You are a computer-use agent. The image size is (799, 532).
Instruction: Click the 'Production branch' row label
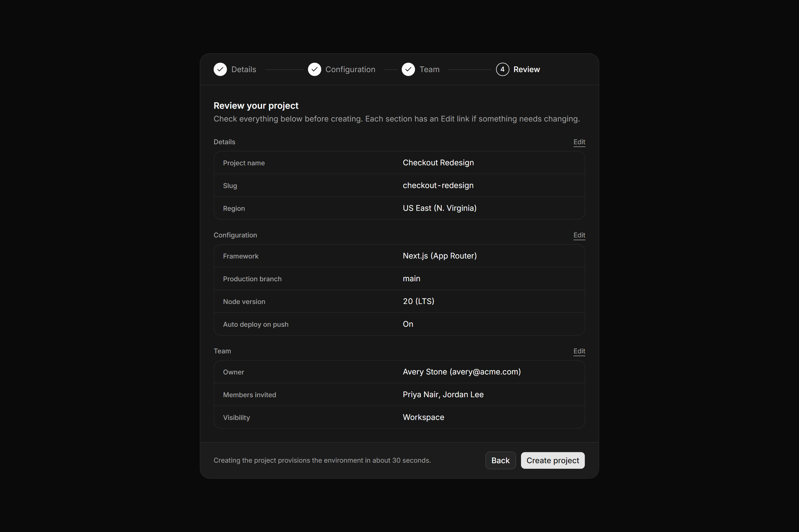(252, 279)
